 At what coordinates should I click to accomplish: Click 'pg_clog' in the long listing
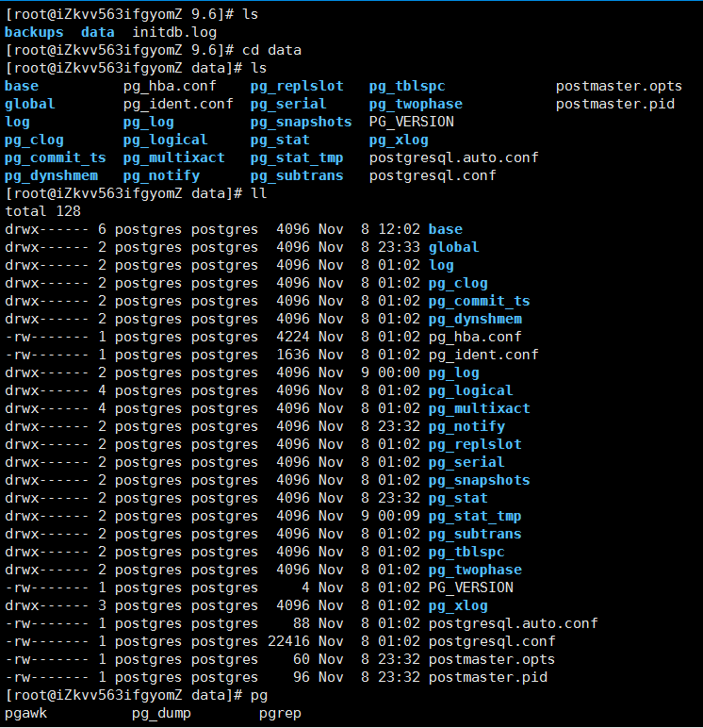point(458,283)
